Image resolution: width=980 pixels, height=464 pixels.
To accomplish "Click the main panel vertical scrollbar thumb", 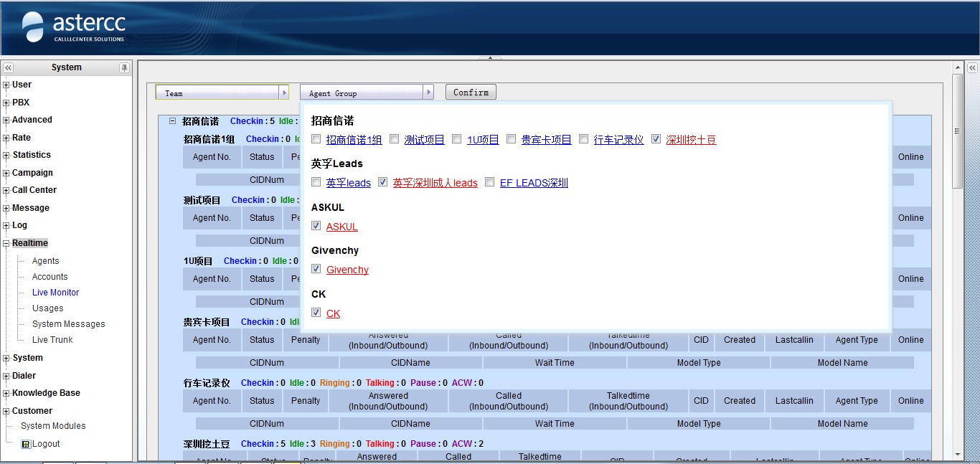I will (957, 131).
